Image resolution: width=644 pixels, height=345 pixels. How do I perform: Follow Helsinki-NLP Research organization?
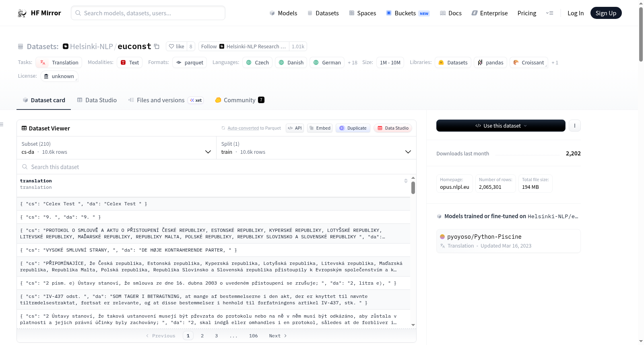click(x=244, y=46)
